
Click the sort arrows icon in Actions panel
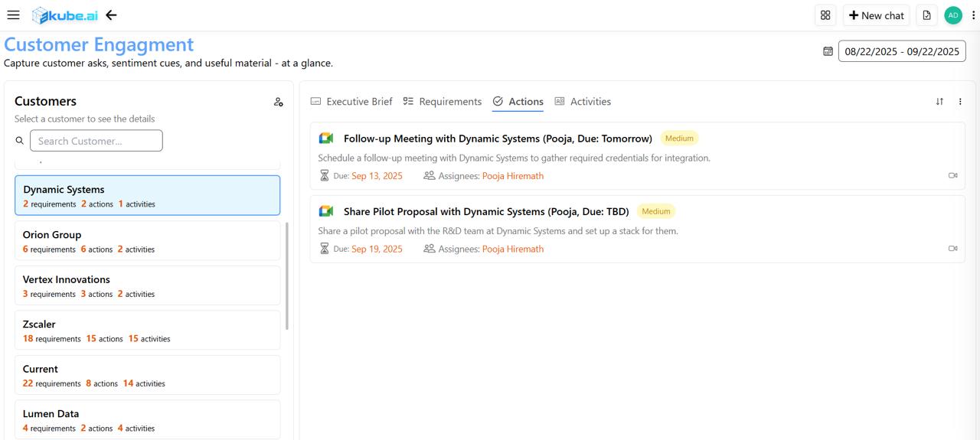[x=939, y=102]
